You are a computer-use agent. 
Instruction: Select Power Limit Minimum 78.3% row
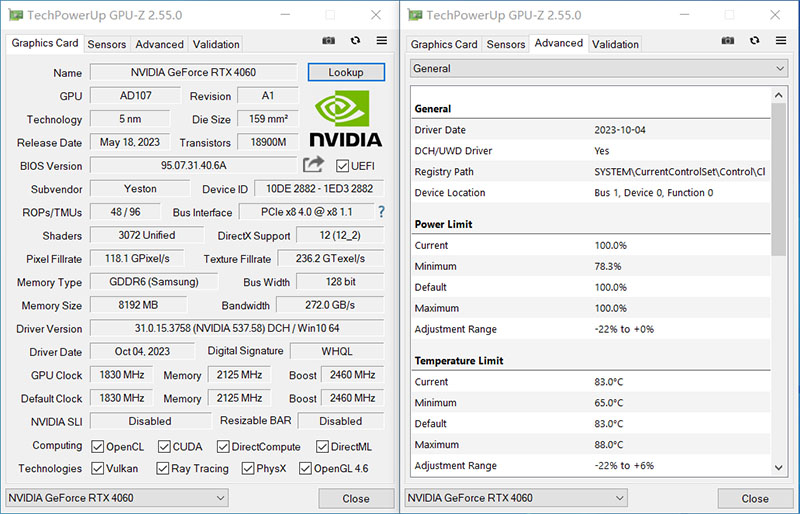tap(591, 266)
